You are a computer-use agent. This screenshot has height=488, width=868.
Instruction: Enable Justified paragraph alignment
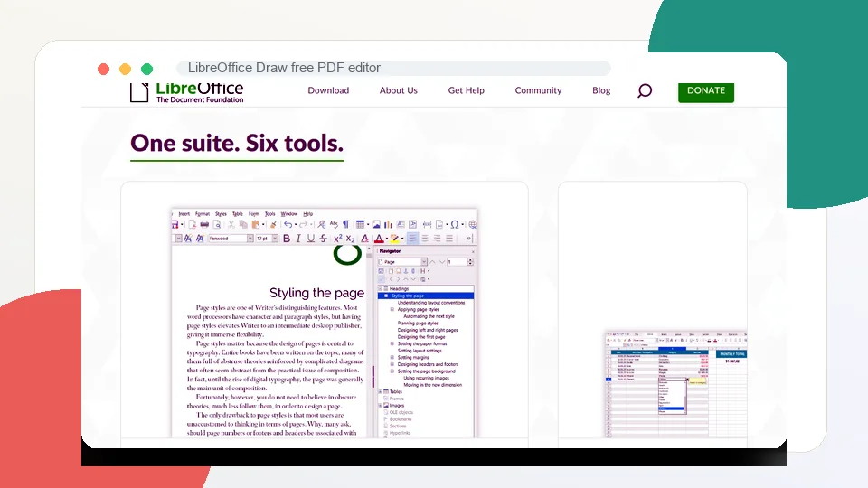[449, 239]
